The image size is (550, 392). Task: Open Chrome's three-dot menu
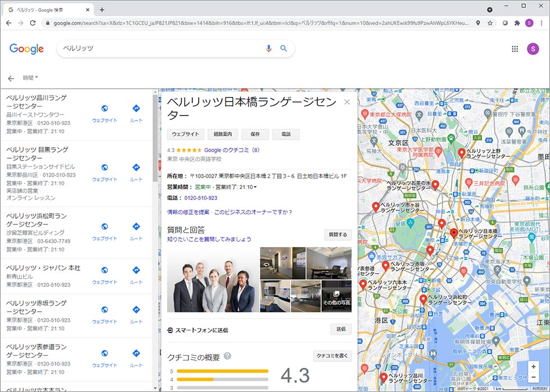pos(542,23)
